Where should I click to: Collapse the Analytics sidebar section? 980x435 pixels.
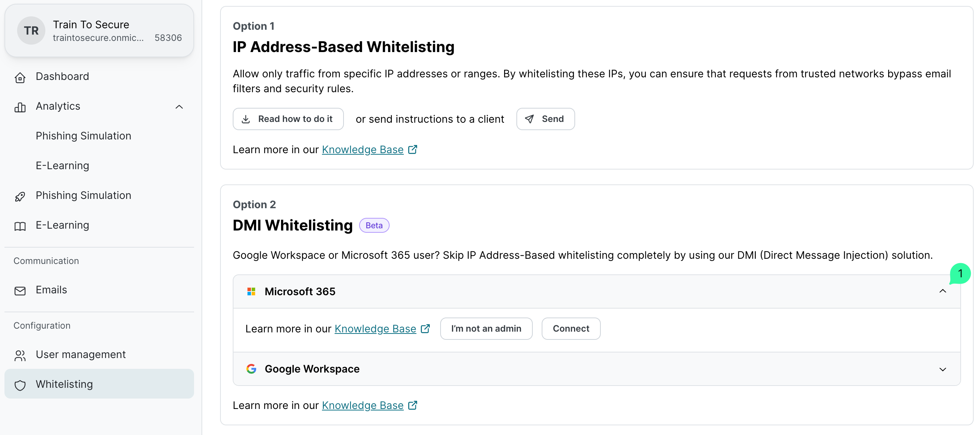(179, 107)
